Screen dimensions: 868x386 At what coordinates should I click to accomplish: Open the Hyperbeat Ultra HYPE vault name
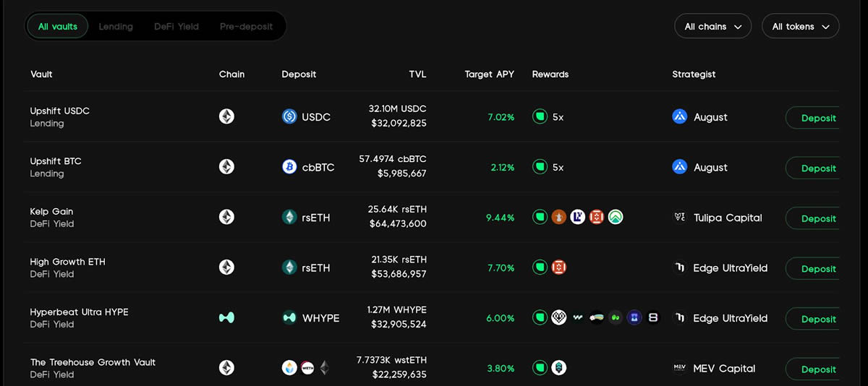[x=79, y=312]
